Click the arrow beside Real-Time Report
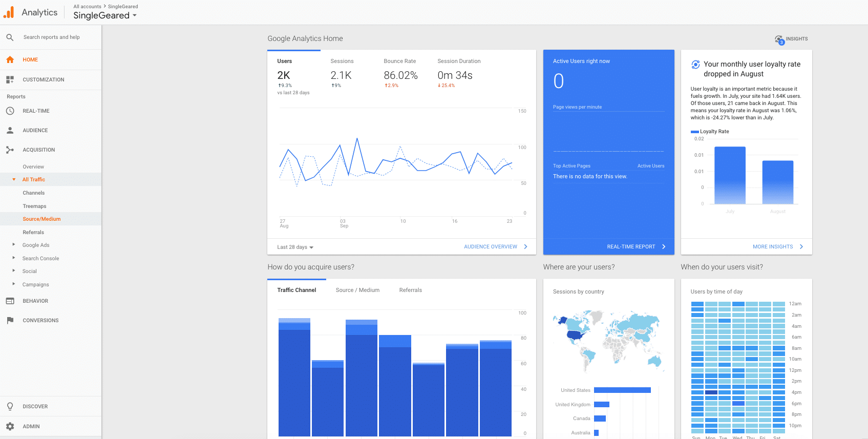The height and width of the screenshot is (439, 868). coord(664,247)
